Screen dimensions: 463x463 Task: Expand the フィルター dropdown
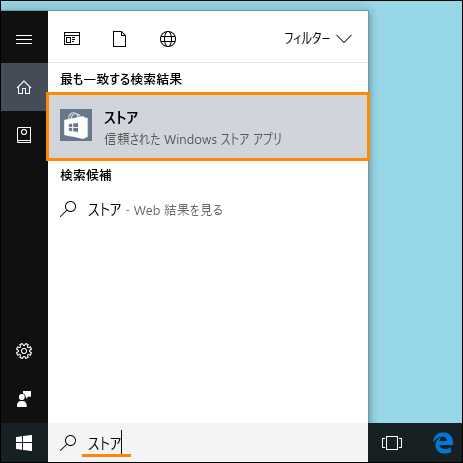point(318,39)
